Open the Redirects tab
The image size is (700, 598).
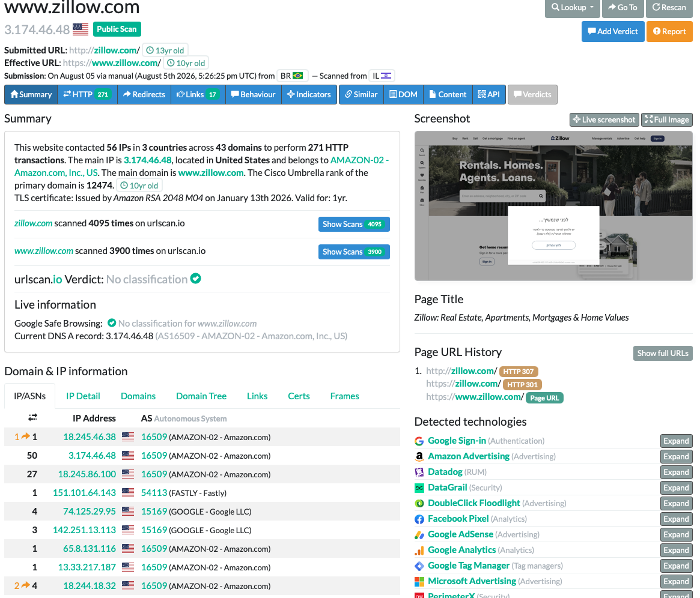pos(144,94)
